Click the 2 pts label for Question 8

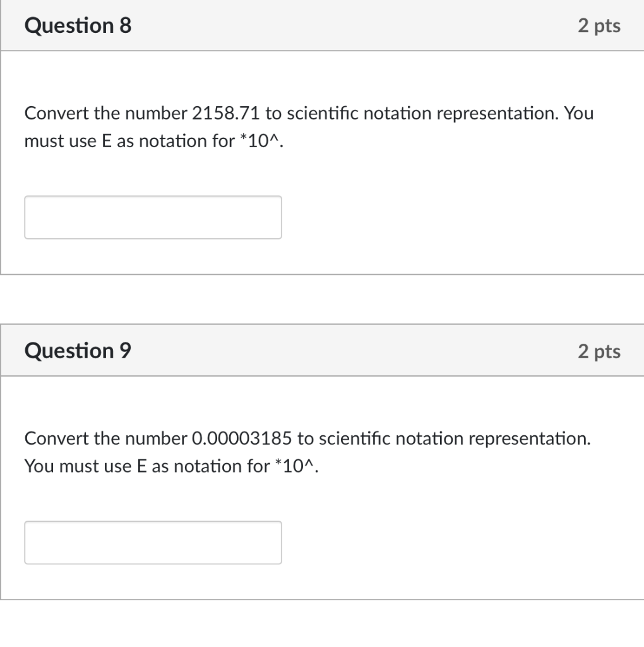(x=600, y=25)
